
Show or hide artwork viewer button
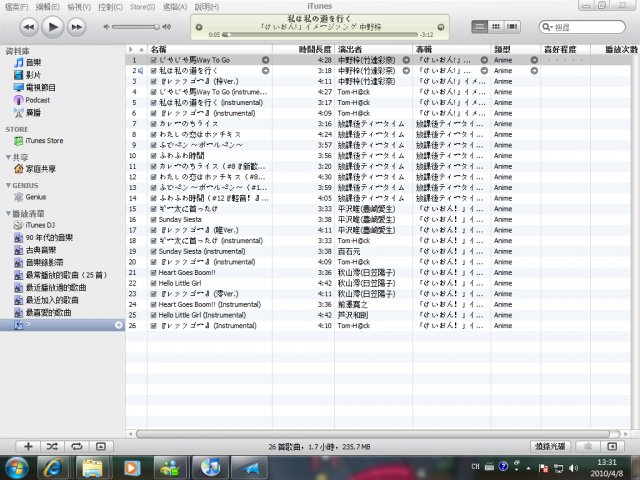point(101,447)
